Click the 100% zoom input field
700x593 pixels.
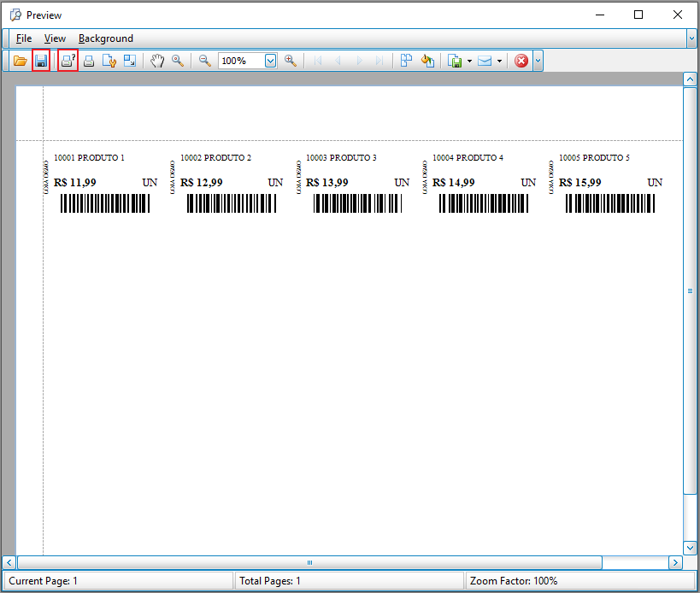(x=242, y=61)
